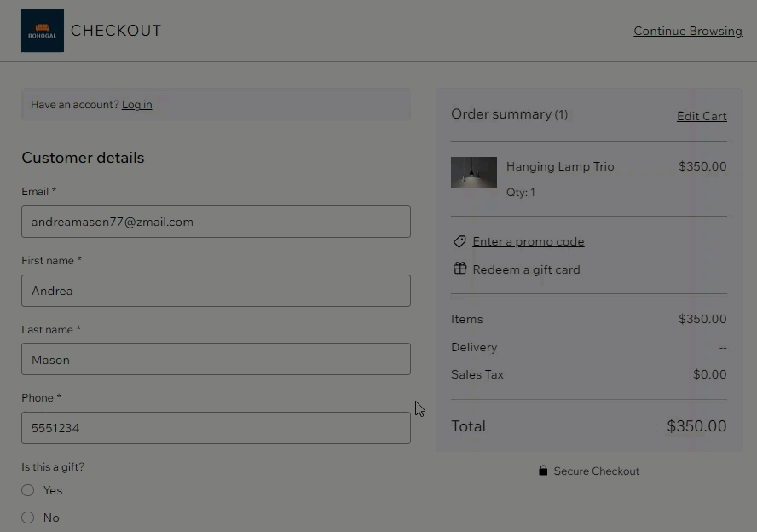Click the Redeem a gift card link

point(526,269)
